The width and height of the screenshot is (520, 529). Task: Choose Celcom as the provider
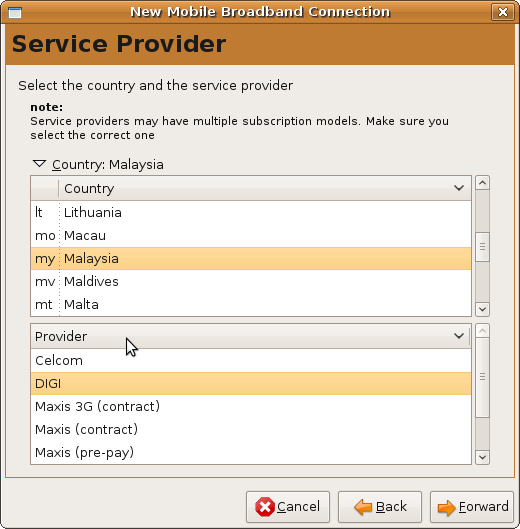251,361
